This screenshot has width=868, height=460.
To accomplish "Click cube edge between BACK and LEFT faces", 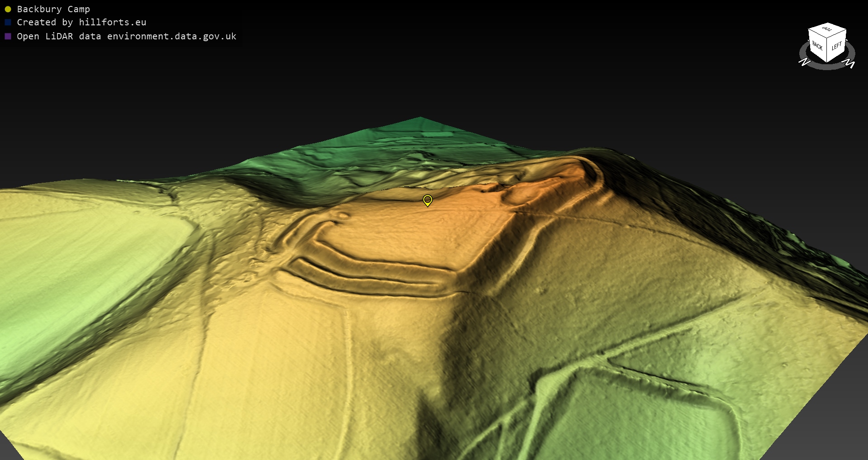I will pyautogui.click(x=827, y=51).
